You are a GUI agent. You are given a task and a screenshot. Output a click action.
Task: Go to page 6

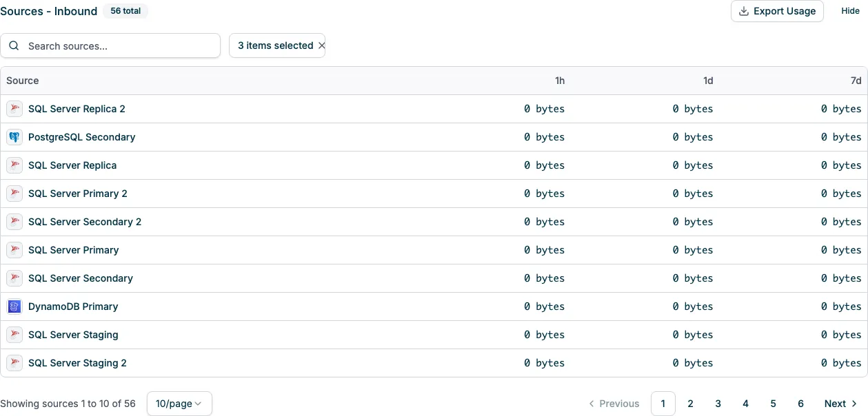tap(801, 404)
